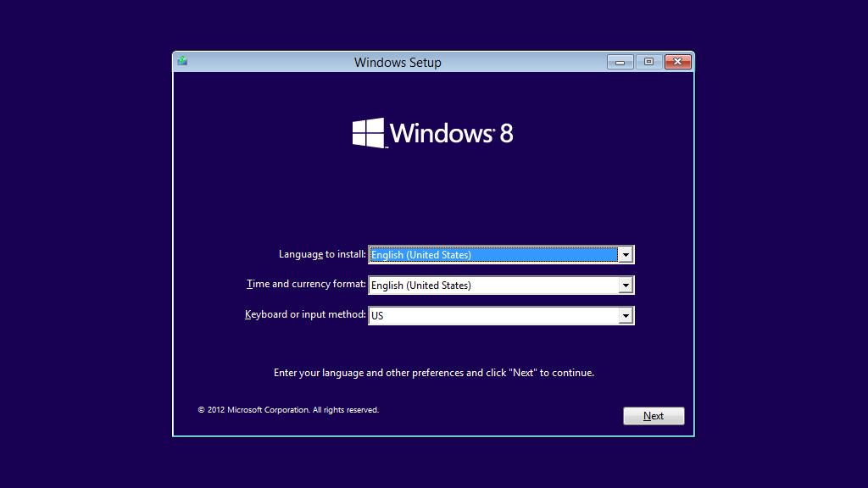Viewport: 868px width, 488px height.
Task: Click the 'Time and currency format:' label
Action: tap(306, 284)
